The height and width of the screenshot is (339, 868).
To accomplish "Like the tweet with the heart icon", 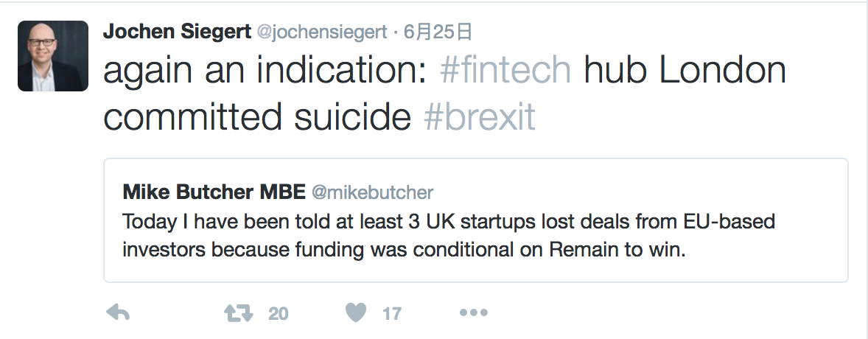I will (356, 313).
